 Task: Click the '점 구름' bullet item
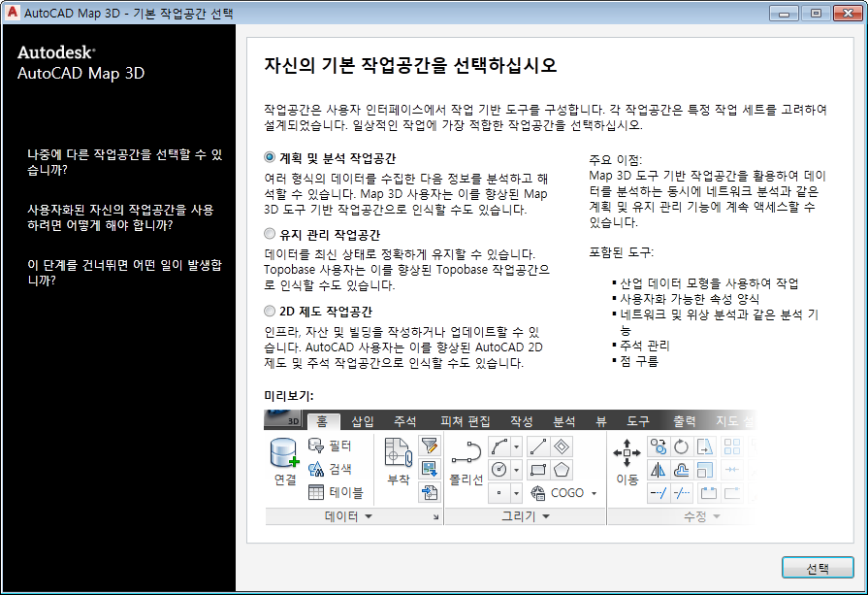[x=639, y=361]
